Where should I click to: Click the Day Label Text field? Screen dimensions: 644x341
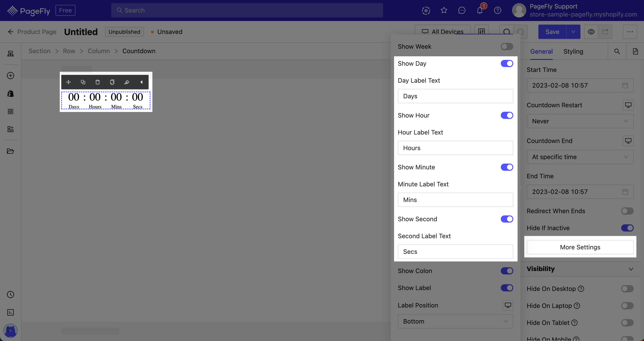point(456,96)
